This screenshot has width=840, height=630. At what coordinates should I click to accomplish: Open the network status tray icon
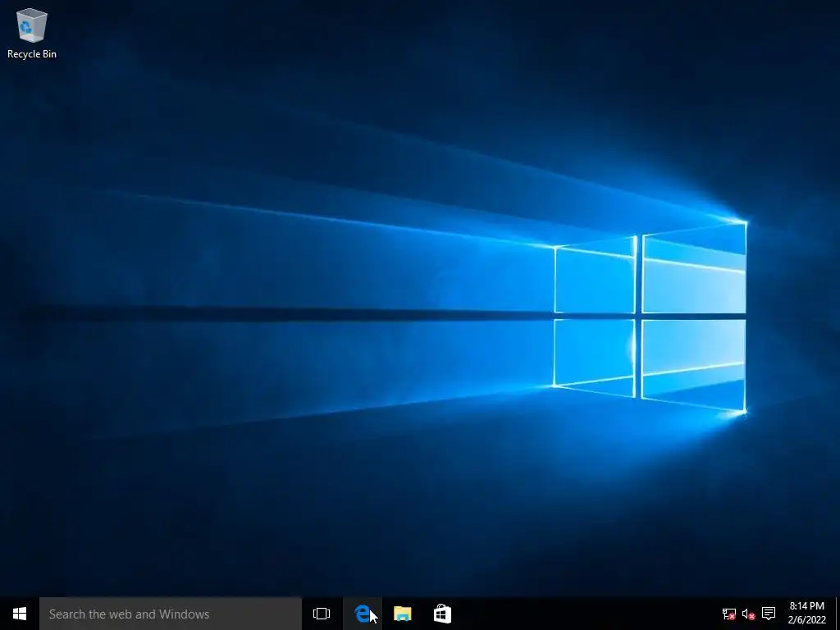[728, 614]
